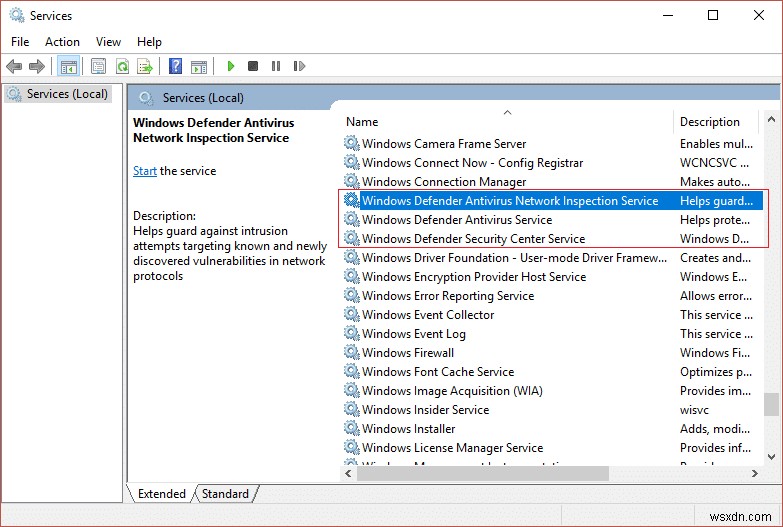
Task: Click gear icon of Windows Image Acquisition (WIA)
Action: pyautogui.click(x=352, y=390)
